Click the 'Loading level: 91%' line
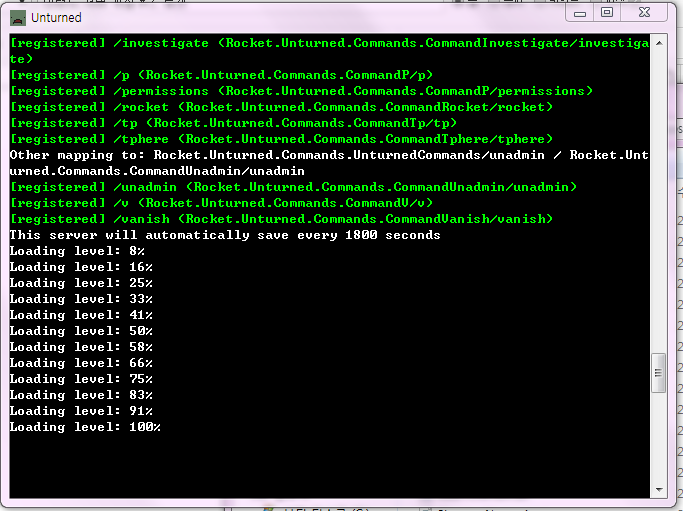Viewport: 683px width, 511px height. [81, 411]
